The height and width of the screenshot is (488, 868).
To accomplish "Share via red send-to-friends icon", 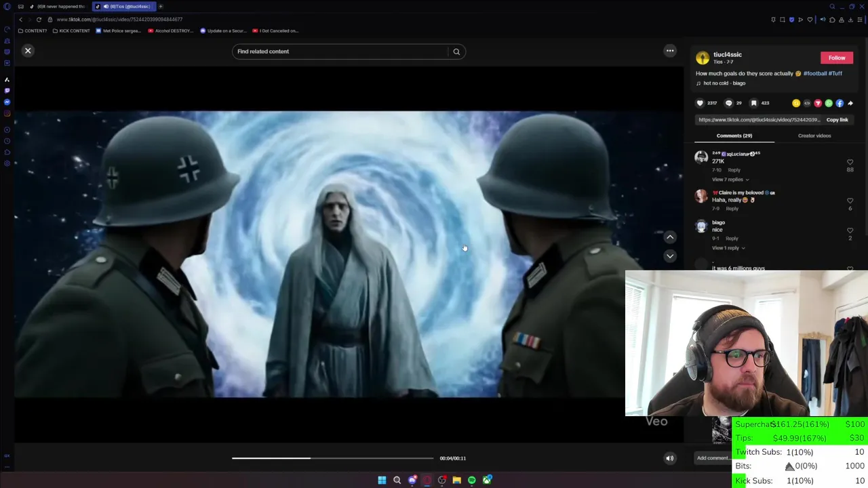I will pos(818,103).
